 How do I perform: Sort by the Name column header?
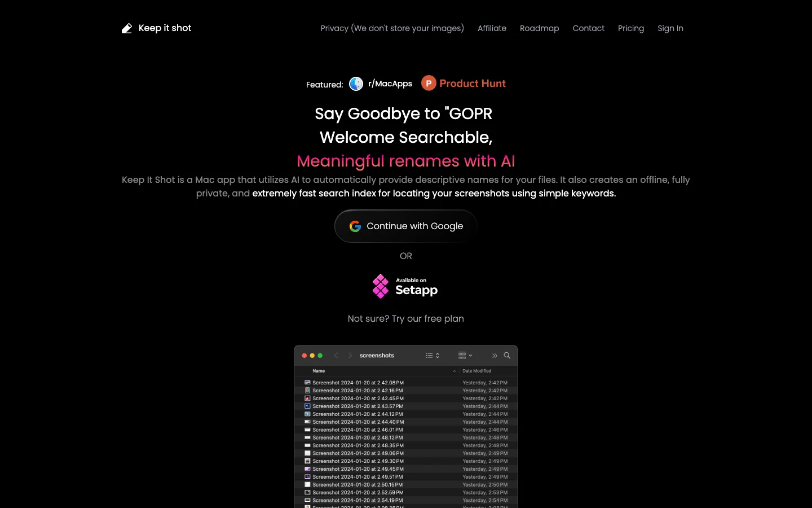click(x=319, y=371)
